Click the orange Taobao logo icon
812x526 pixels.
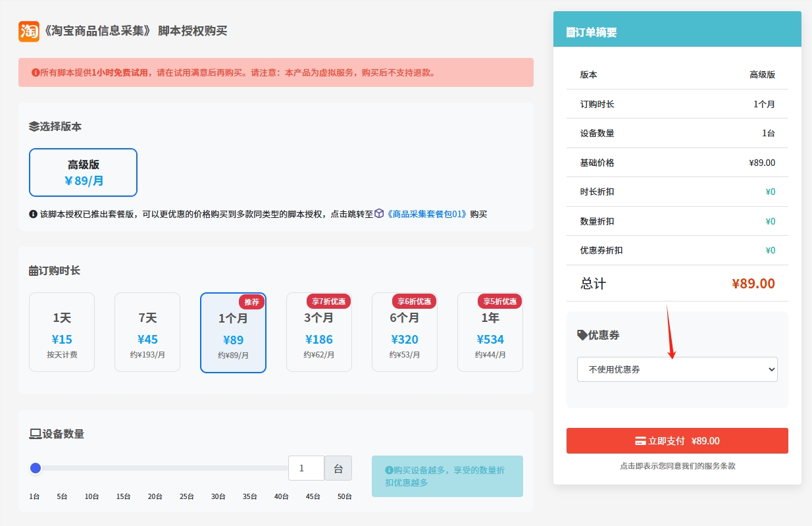point(29,31)
